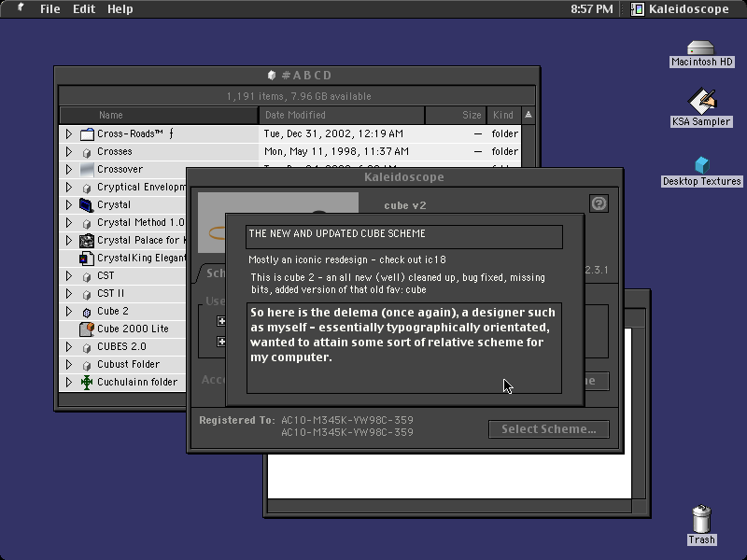
Task: Open the Edit menu
Action: click(84, 9)
